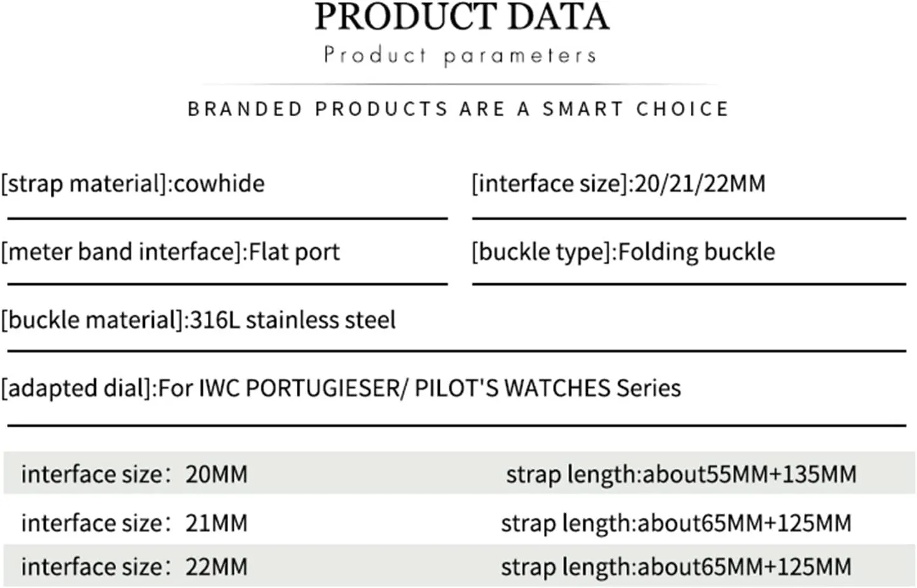Select the PILOT'S WATCHES Series text
Image resolution: width=917 pixels, height=588 pixels.
click(548, 387)
